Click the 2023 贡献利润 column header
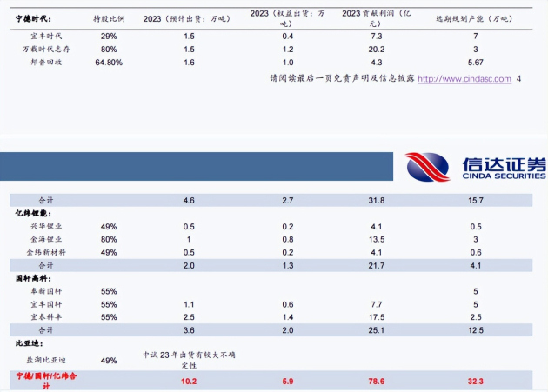The width and height of the screenshot is (548, 392). [x=376, y=18]
